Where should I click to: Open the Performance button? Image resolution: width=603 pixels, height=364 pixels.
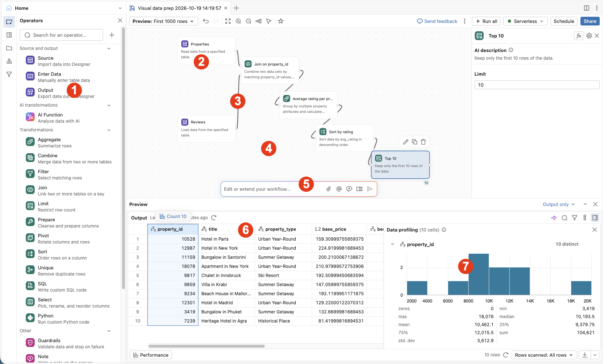(151, 355)
